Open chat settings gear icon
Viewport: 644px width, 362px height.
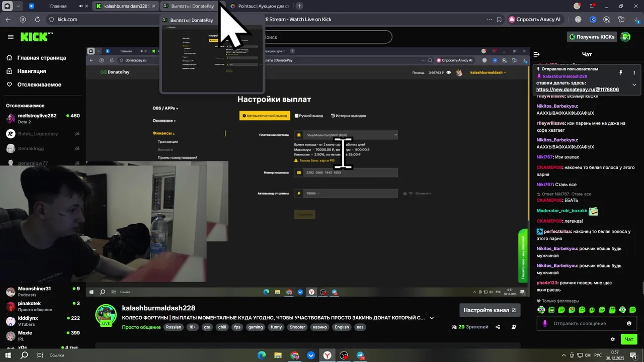[x=612, y=339]
